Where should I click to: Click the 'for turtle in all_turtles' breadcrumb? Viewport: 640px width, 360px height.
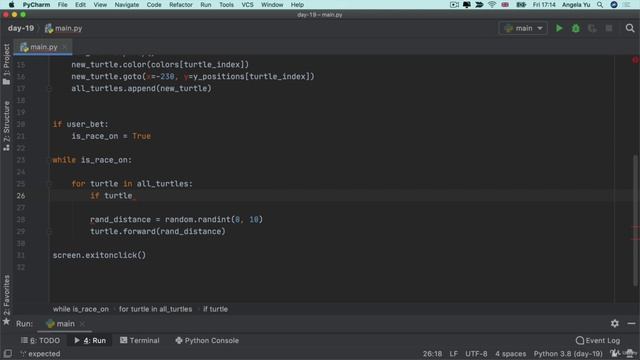tap(155, 309)
